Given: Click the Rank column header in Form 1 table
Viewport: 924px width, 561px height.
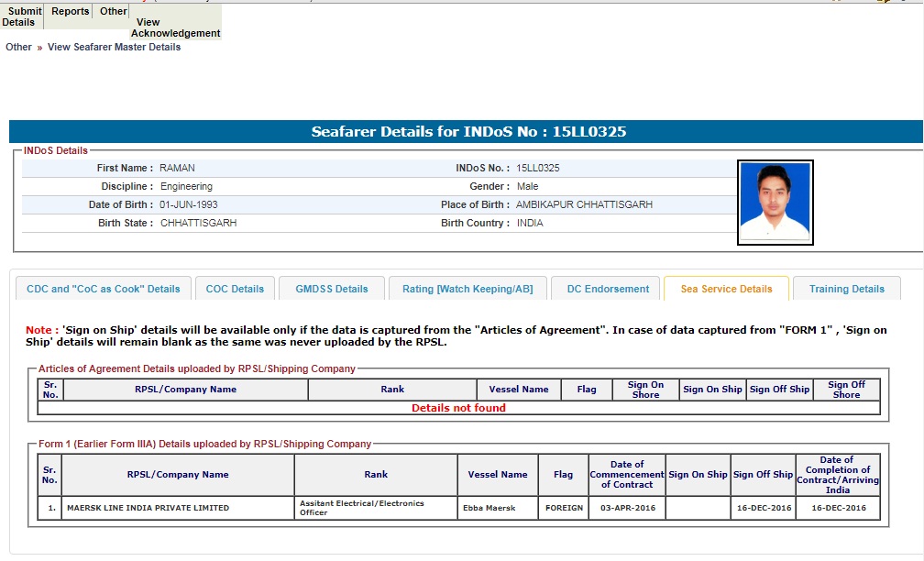Looking at the screenshot, I should (375, 475).
